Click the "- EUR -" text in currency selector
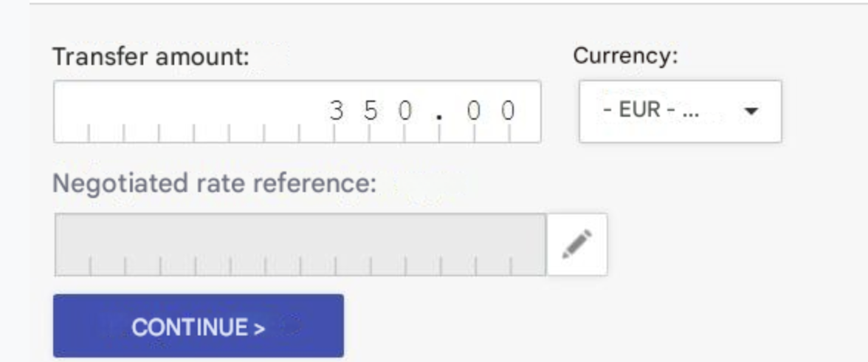The image size is (868, 362). 634,112
